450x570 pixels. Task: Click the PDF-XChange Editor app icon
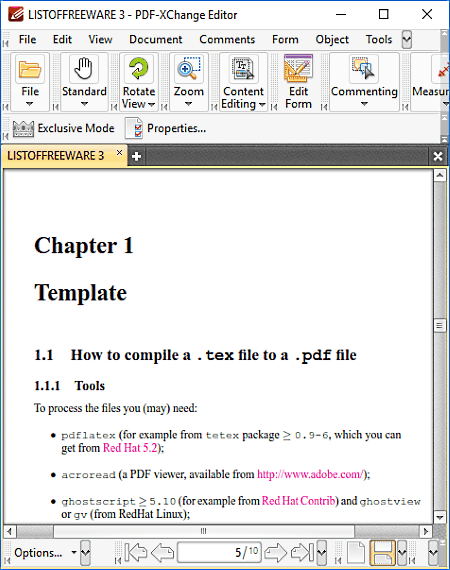15,15
